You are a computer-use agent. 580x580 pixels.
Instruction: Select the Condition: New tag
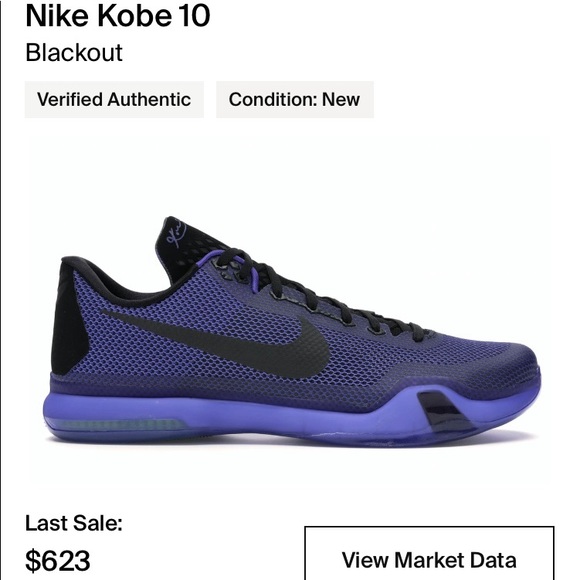(x=295, y=100)
